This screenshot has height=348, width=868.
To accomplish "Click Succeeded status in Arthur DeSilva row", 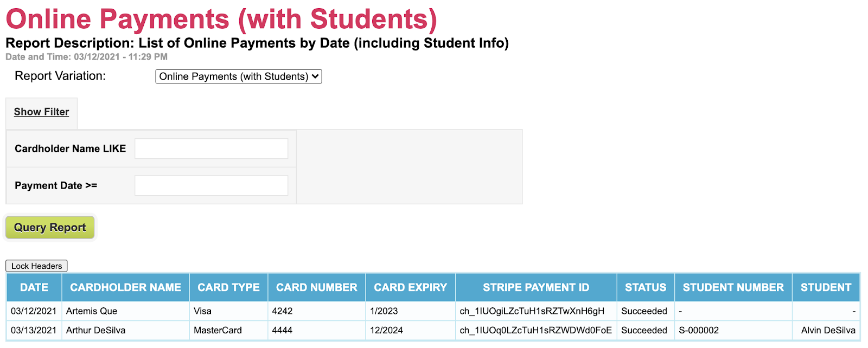I will (x=644, y=330).
